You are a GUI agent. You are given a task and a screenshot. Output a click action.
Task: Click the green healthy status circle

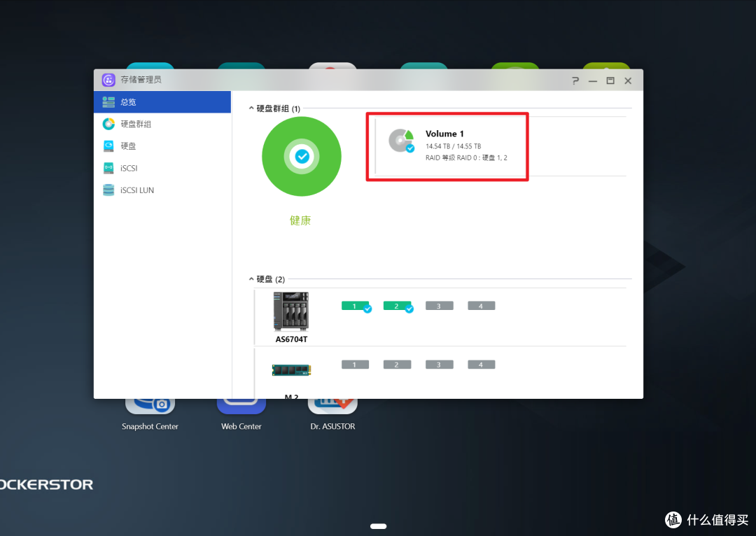[x=302, y=157]
